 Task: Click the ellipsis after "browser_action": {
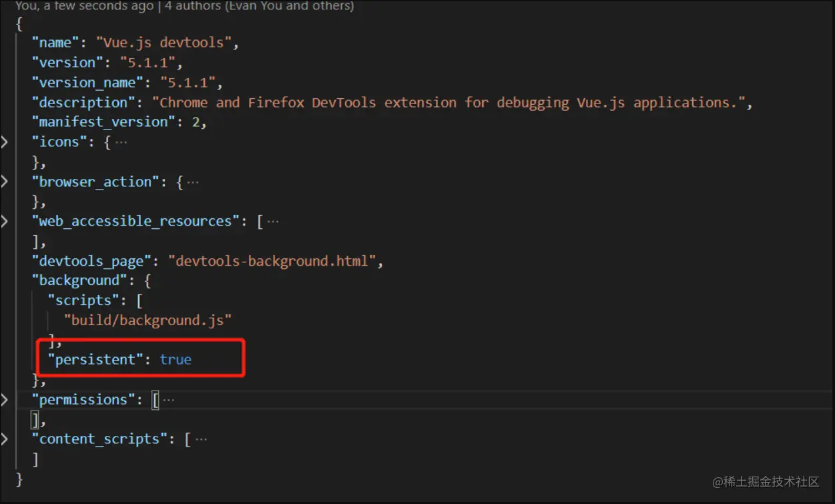tap(192, 182)
